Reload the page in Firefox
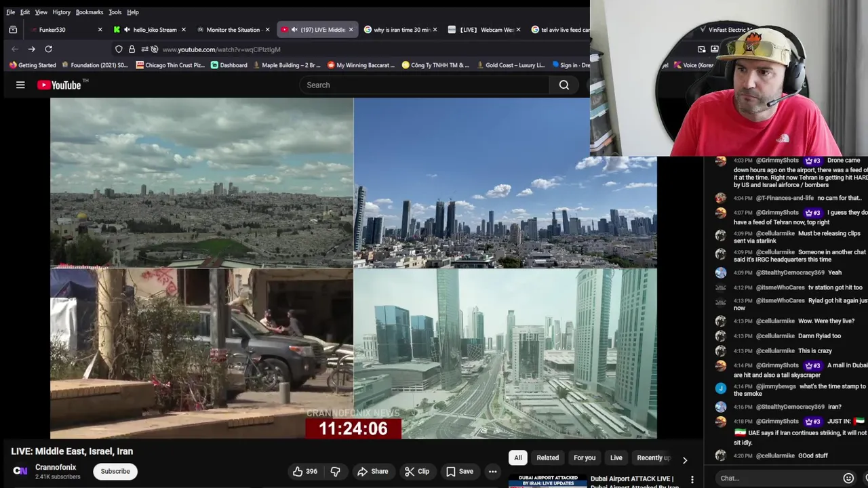This screenshot has width=868, height=488. pos(48,49)
